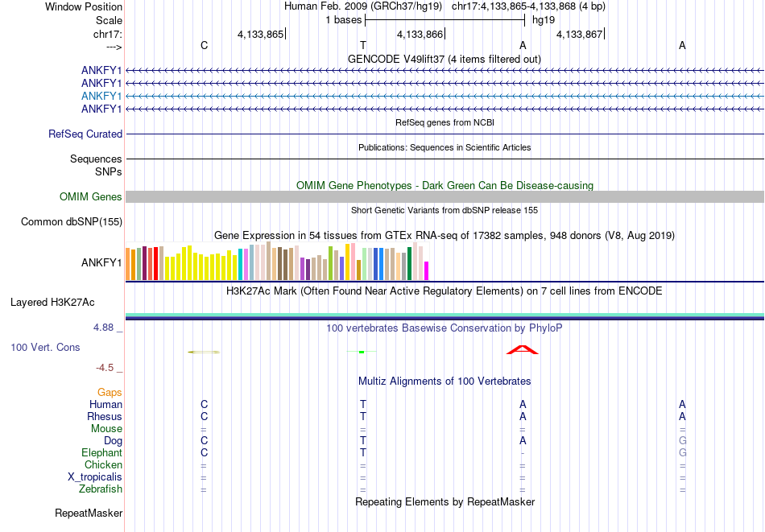Click ANKFY1 label beside the GTEx bar chart

coord(101,263)
